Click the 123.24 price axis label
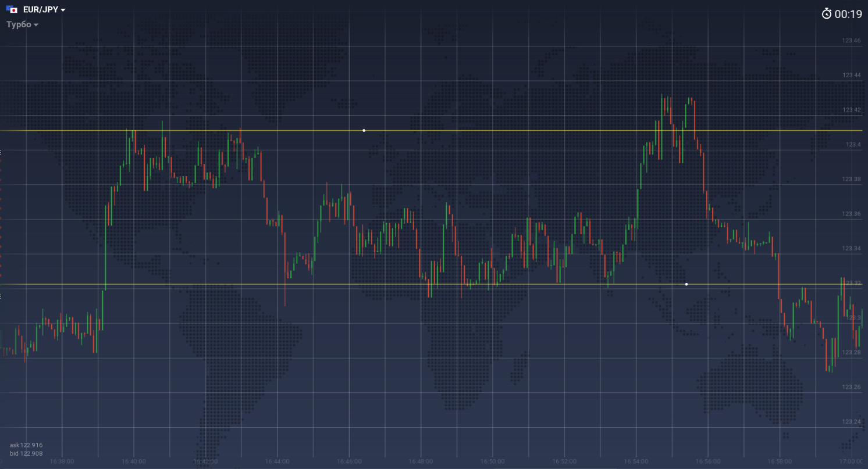Screen dimensions: 868x469 point(851,422)
